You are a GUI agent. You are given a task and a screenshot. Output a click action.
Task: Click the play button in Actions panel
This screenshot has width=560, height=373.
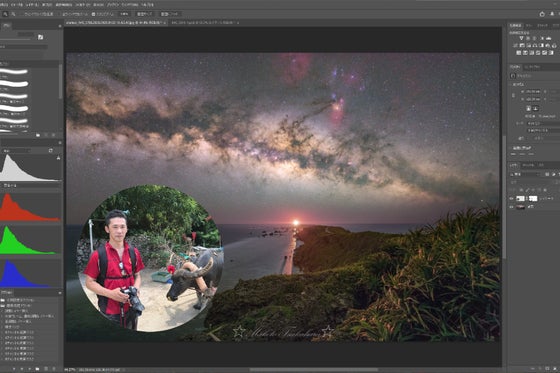point(30,368)
